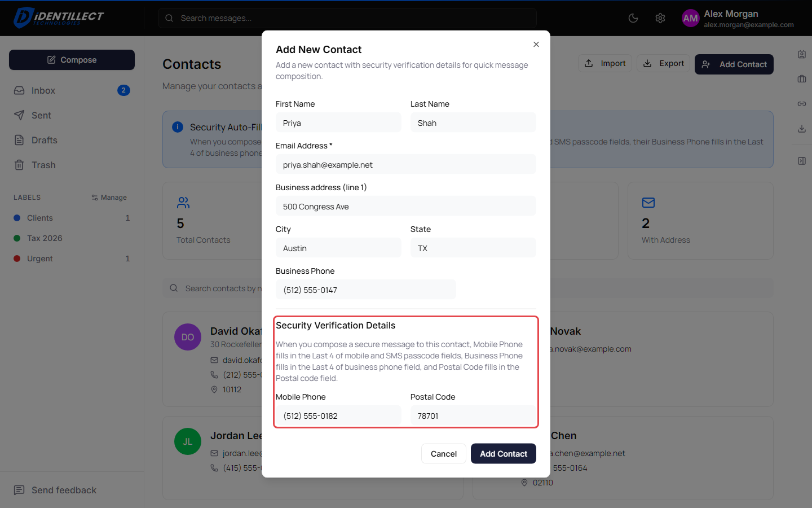
Task: Focus the Search contacts field
Action: pos(468,288)
